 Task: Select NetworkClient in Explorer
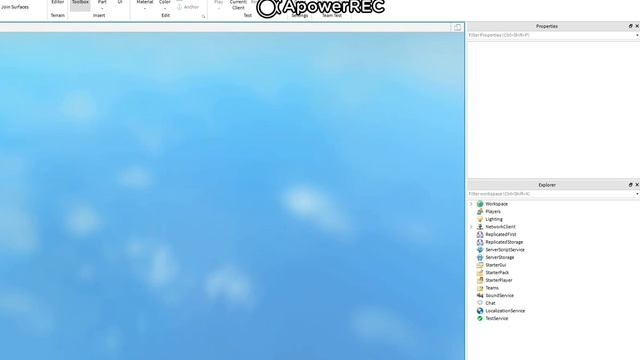[500, 227]
